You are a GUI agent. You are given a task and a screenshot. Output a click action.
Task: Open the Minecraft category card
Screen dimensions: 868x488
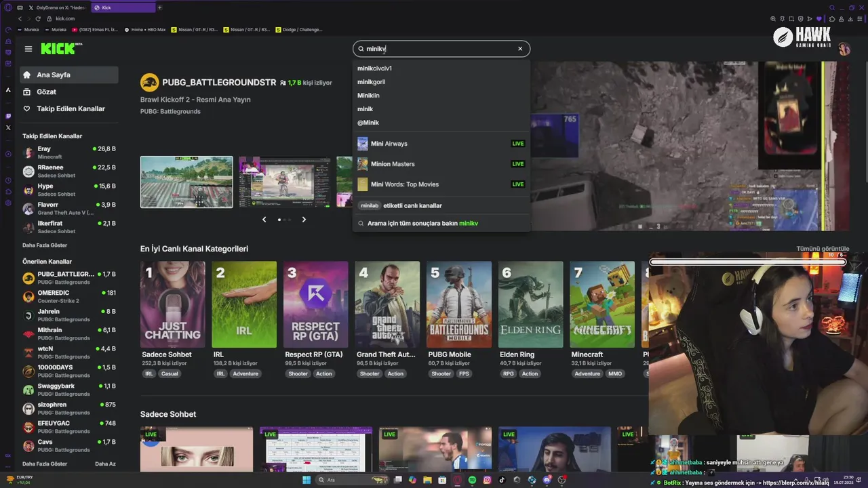pyautogui.click(x=602, y=304)
